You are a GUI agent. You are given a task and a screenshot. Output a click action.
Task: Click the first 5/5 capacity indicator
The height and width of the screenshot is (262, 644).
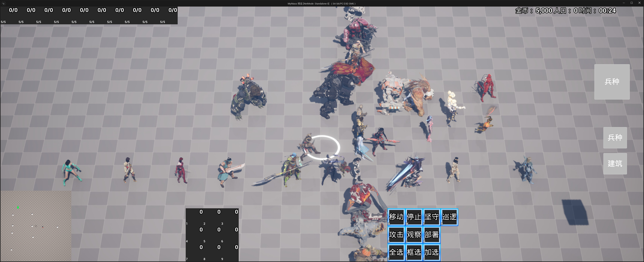coord(3,22)
